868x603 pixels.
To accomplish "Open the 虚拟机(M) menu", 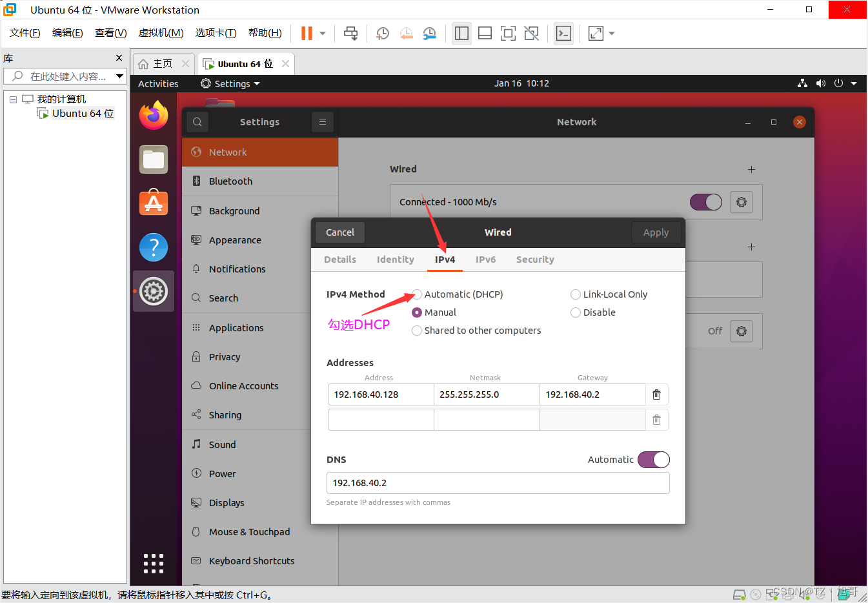I will pos(161,33).
